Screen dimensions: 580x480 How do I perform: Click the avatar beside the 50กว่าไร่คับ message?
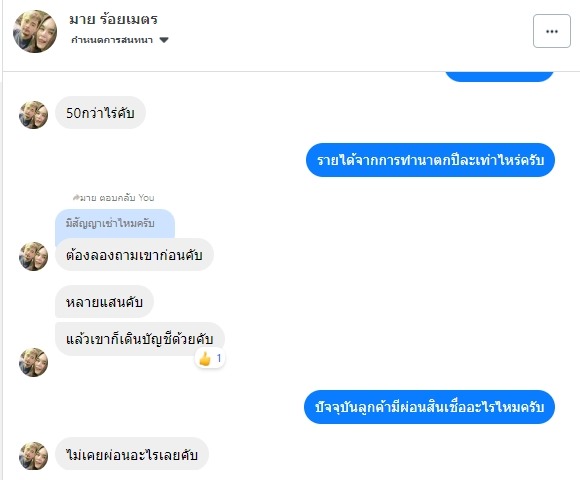[x=33, y=115]
